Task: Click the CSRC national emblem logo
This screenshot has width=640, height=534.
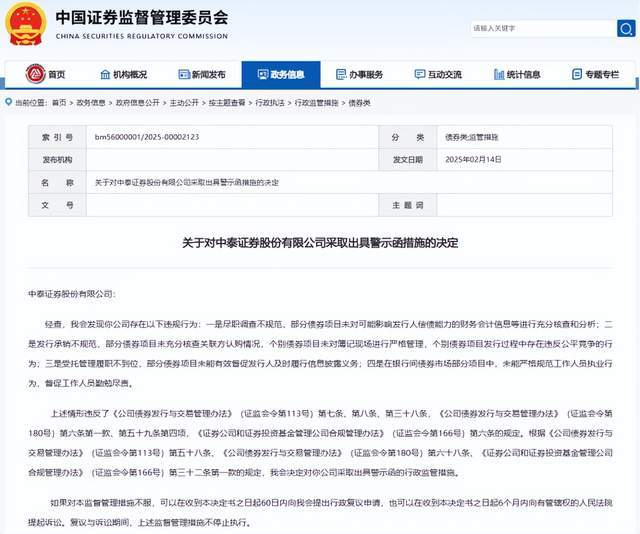Action: (x=25, y=24)
